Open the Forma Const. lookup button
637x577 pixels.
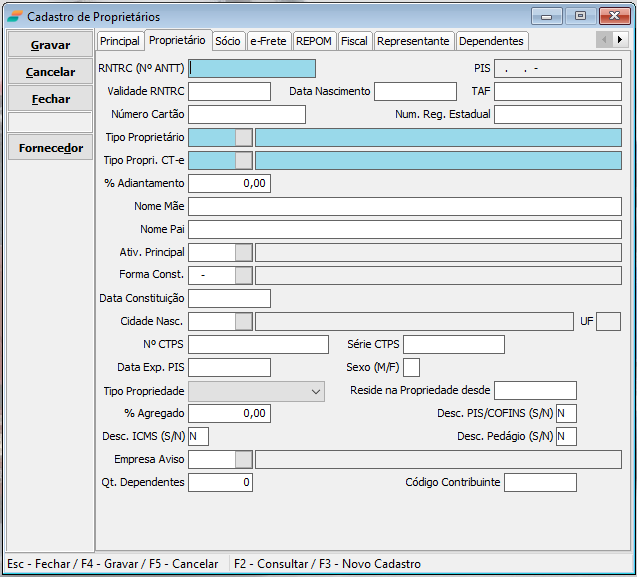tap(243, 275)
